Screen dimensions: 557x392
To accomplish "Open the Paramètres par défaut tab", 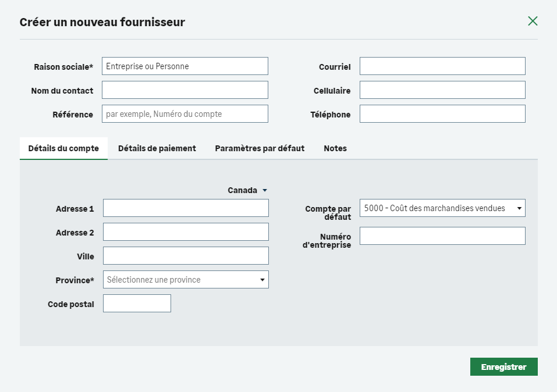I will pyautogui.click(x=260, y=148).
